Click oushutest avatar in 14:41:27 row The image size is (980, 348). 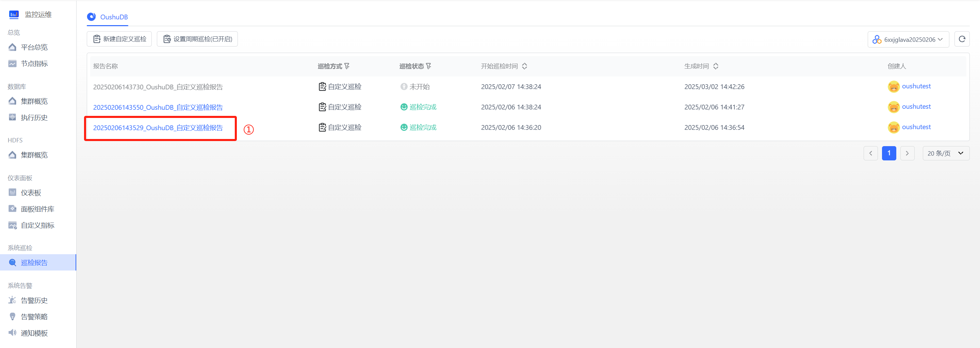click(893, 107)
